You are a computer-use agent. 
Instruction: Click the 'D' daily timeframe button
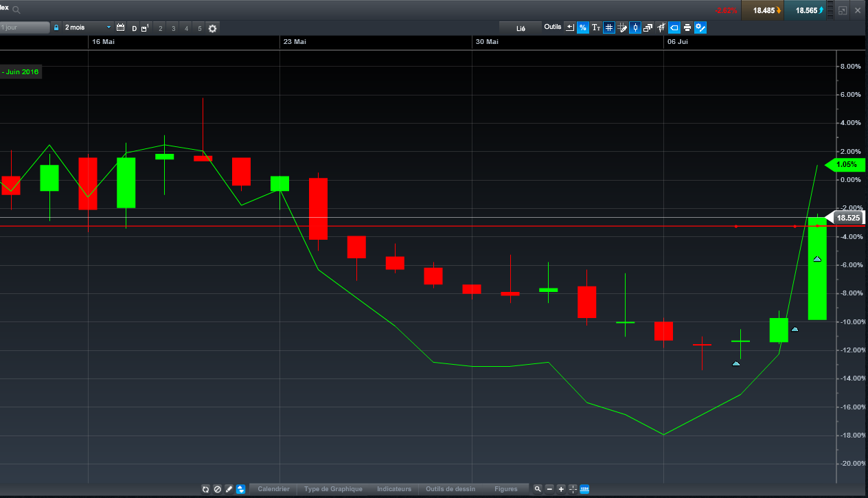[135, 28]
